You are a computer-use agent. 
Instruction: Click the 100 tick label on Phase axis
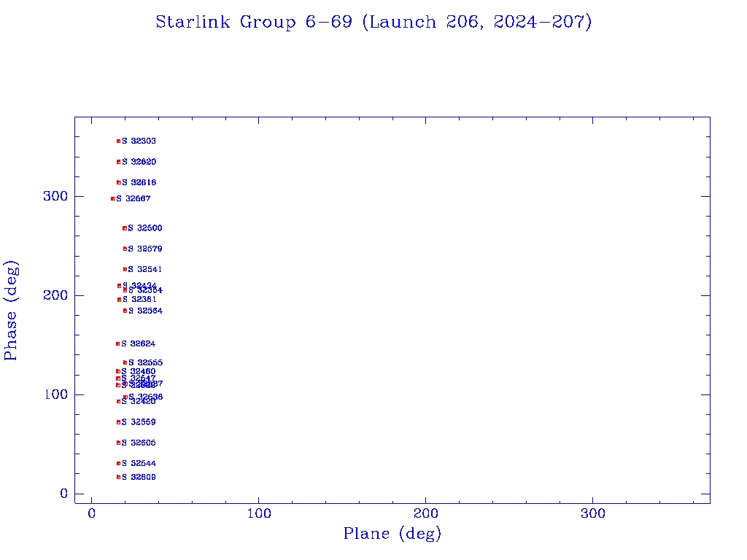[55, 394]
